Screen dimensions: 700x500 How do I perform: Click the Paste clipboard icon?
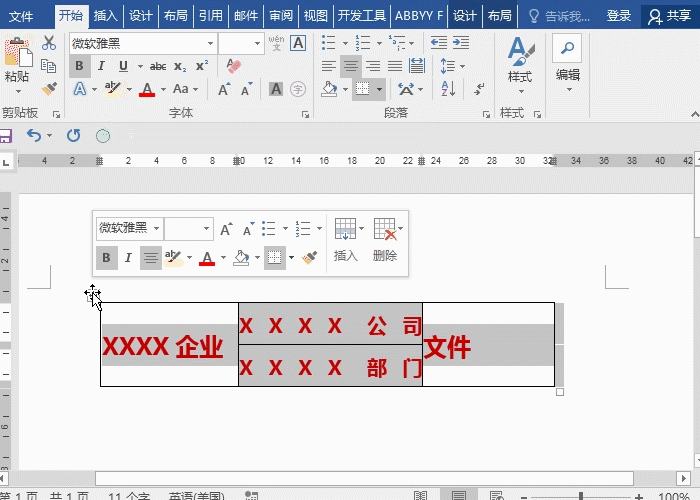click(17, 54)
